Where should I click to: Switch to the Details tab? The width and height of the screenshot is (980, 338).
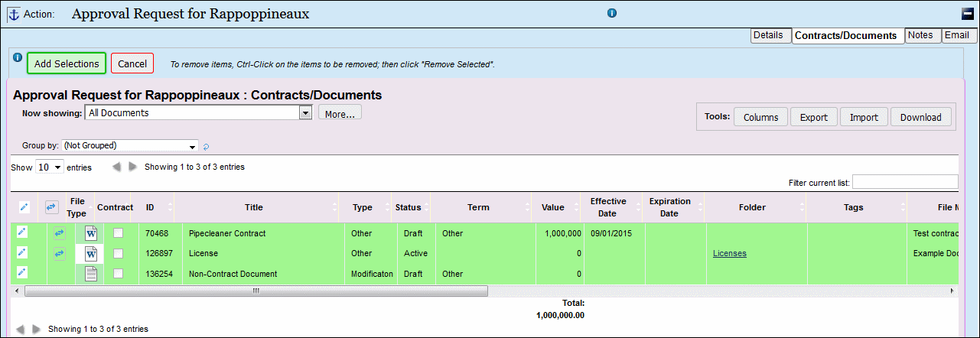767,35
